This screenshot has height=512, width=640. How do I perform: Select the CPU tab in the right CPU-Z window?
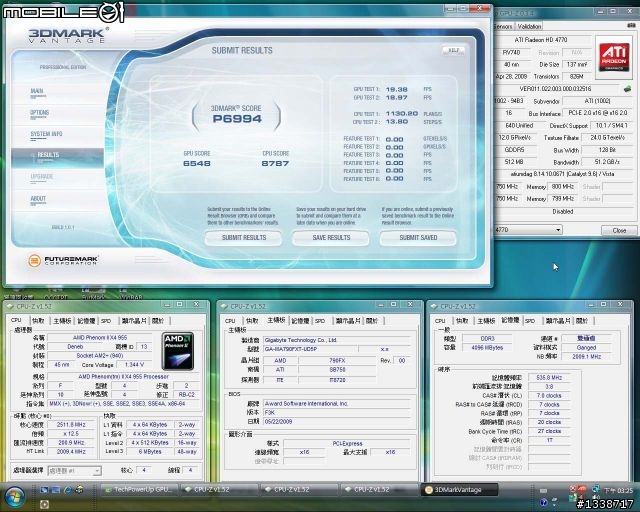[440, 321]
